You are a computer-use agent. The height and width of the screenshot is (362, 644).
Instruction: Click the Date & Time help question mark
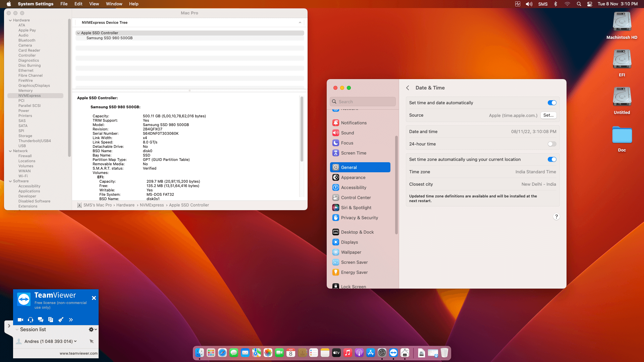point(556,217)
